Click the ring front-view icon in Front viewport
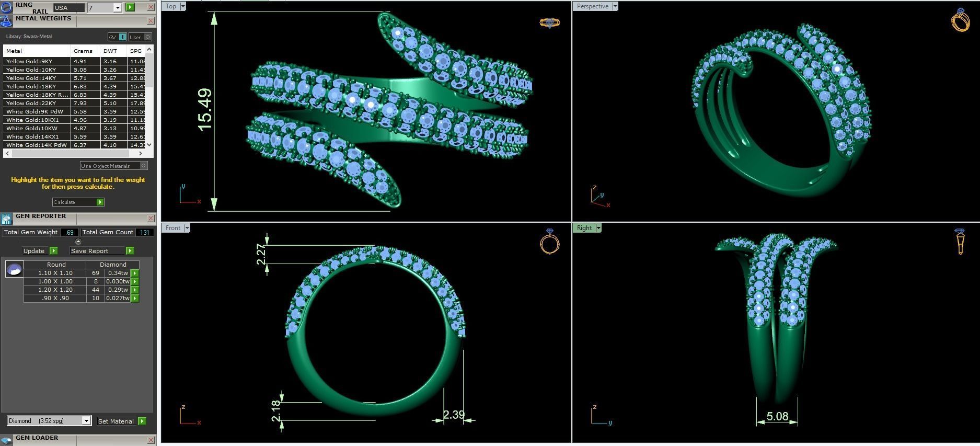This screenshot has height=446, width=980. pos(550,241)
